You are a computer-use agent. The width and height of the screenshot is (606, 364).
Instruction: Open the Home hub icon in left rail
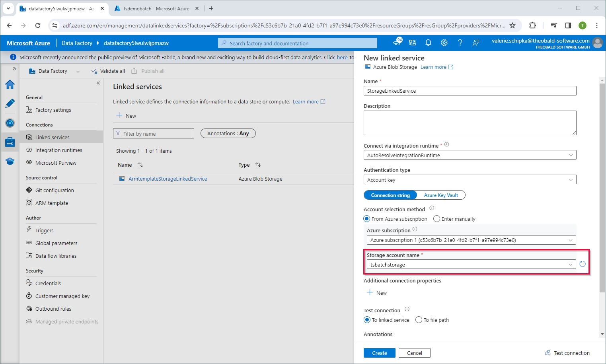pos(10,84)
